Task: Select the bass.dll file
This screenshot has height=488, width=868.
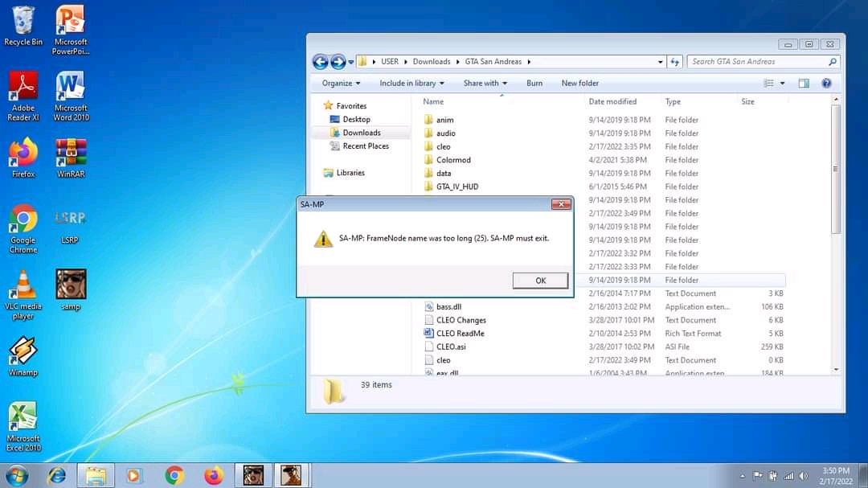Action: (x=448, y=307)
